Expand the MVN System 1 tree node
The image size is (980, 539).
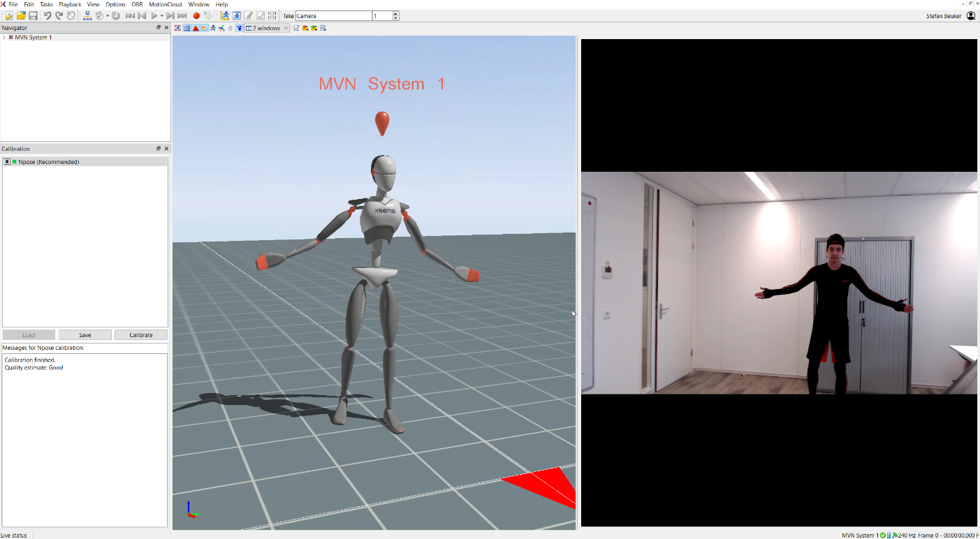(4, 38)
